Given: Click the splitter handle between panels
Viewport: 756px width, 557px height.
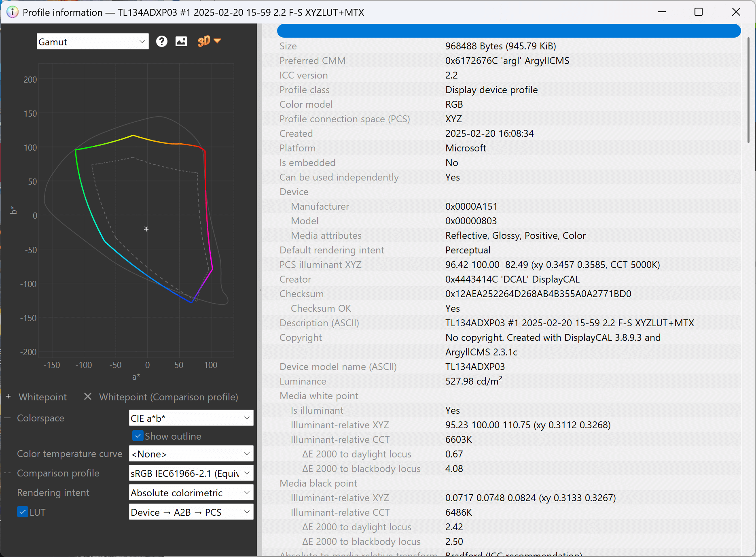Looking at the screenshot, I should tap(260, 290).
